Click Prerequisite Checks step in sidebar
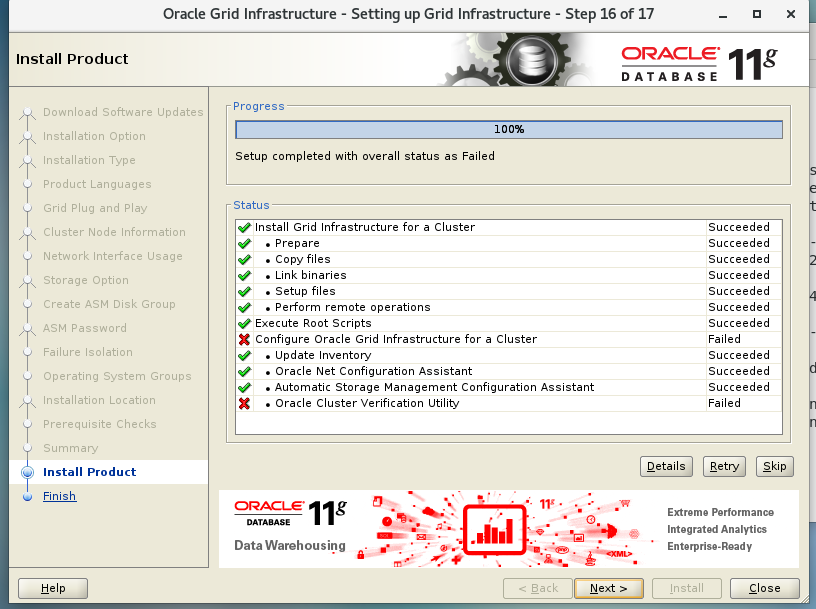 tap(99, 424)
